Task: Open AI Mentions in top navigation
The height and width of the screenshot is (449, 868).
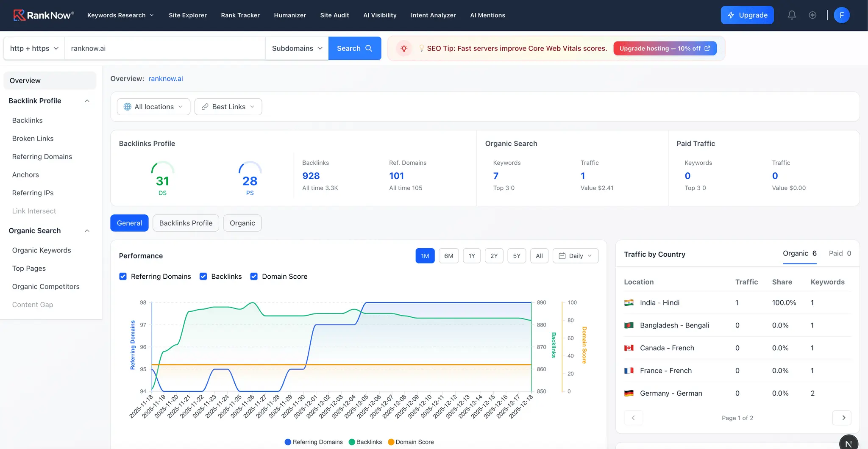Action: click(487, 15)
